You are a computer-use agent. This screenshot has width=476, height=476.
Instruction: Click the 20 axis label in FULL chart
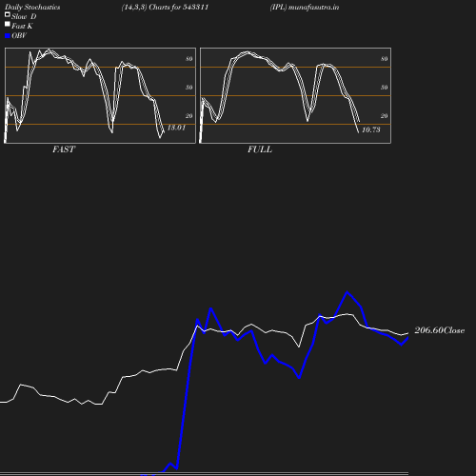[385, 116]
